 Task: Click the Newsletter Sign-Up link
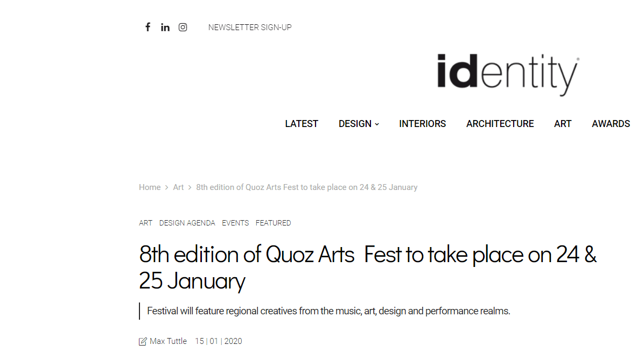click(x=250, y=27)
